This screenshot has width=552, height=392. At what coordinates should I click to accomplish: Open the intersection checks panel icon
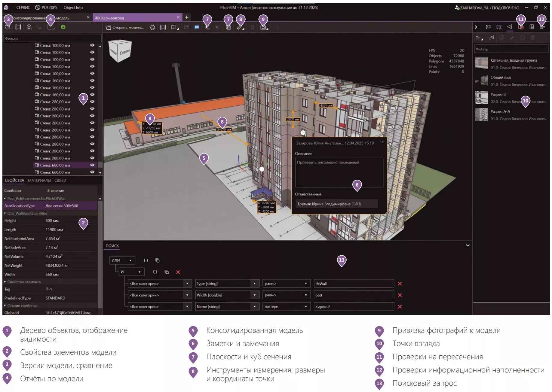(521, 27)
